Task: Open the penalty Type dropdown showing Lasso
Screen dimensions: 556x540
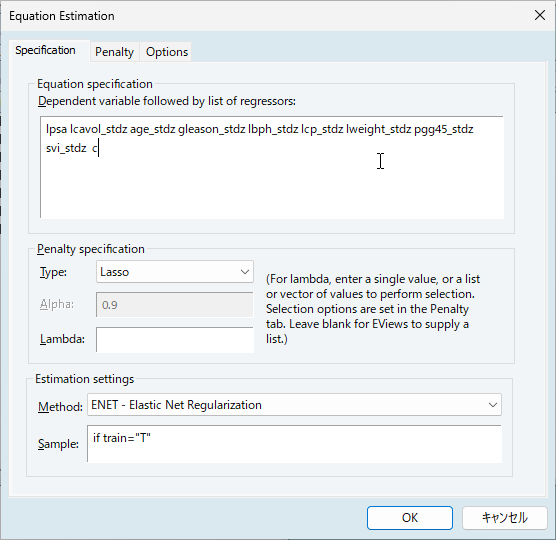Action: click(174, 272)
